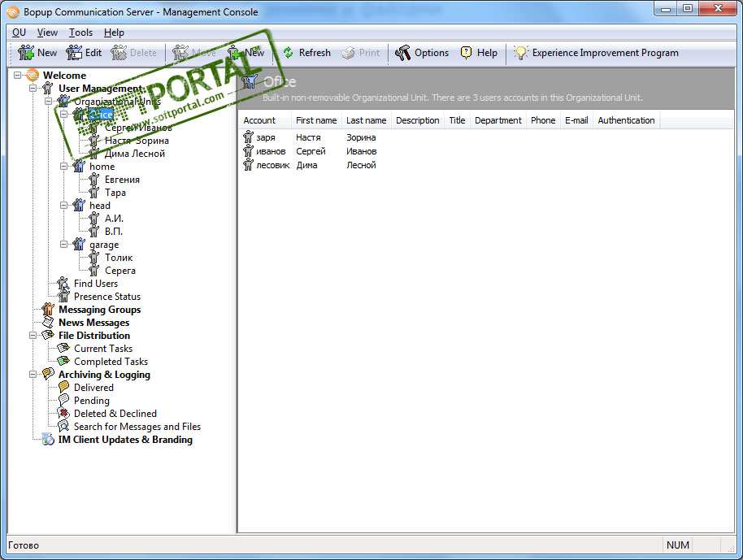The height and width of the screenshot is (560, 743).
Task: Click the Deleted & Declined icon
Action: (x=63, y=413)
